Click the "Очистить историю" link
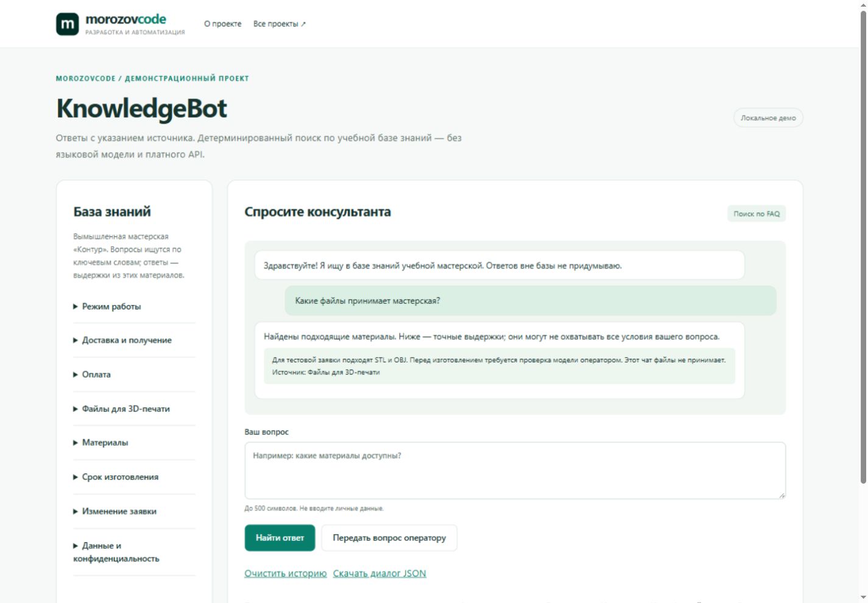 coord(286,573)
